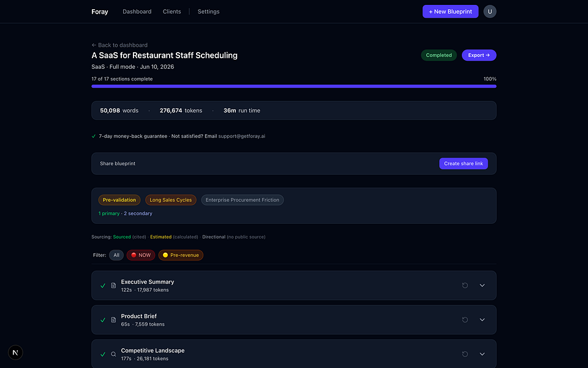The image size is (588, 368).
Task: Click the Completed status badge
Action: (439, 55)
